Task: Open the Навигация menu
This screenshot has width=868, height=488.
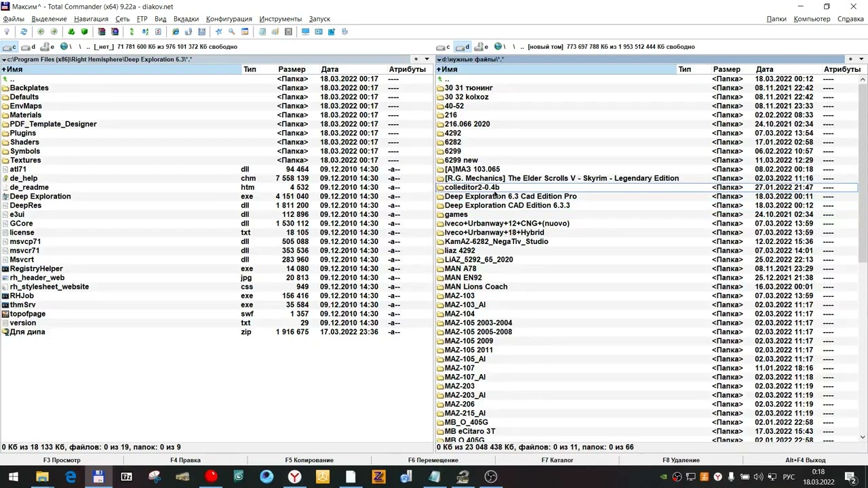Action: 91,19
